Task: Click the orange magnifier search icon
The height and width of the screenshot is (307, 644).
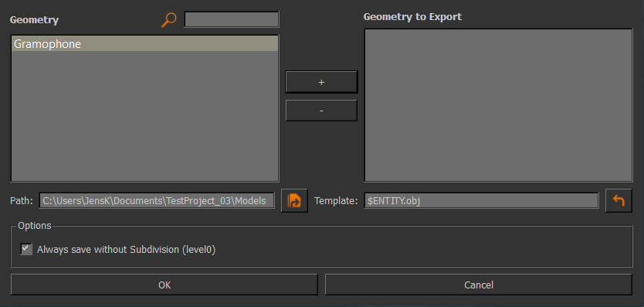Action: click(x=169, y=20)
